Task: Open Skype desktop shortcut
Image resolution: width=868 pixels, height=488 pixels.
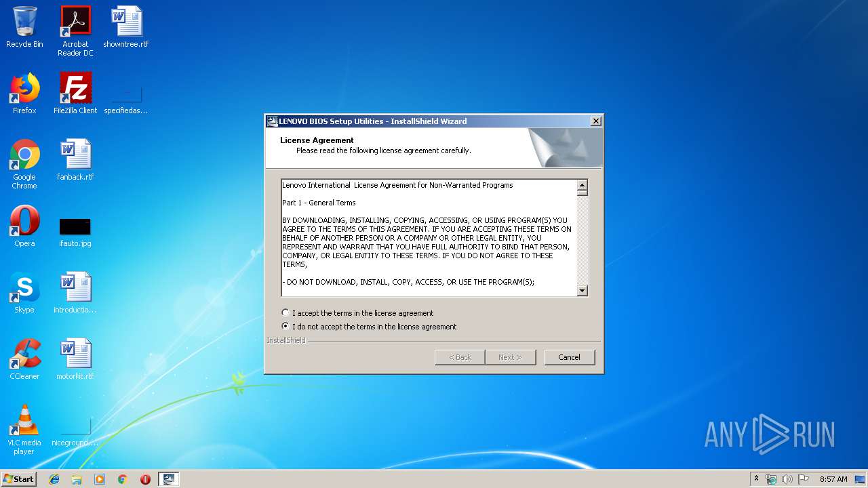Action: tap(24, 293)
